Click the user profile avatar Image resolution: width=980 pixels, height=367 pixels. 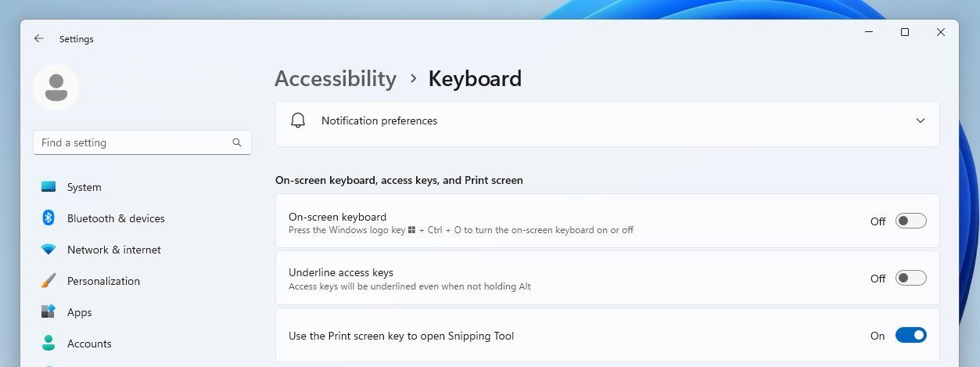(x=56, y=87)
